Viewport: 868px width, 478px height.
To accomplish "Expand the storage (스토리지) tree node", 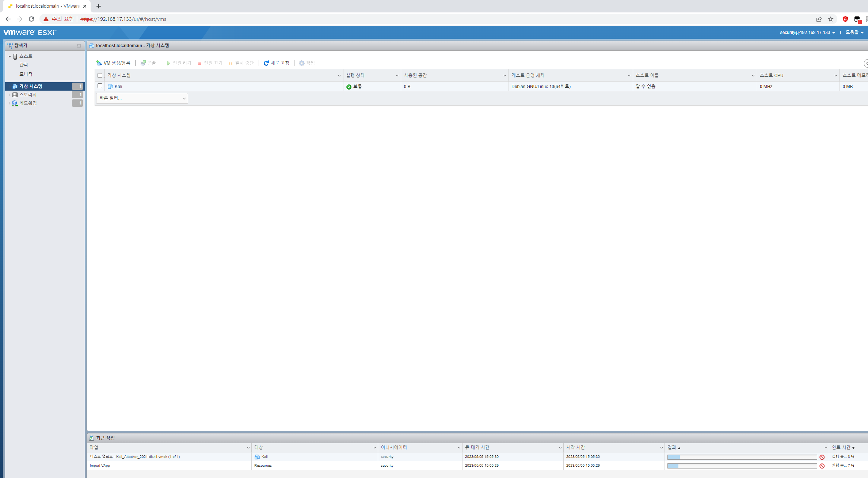I will point(9,95).
